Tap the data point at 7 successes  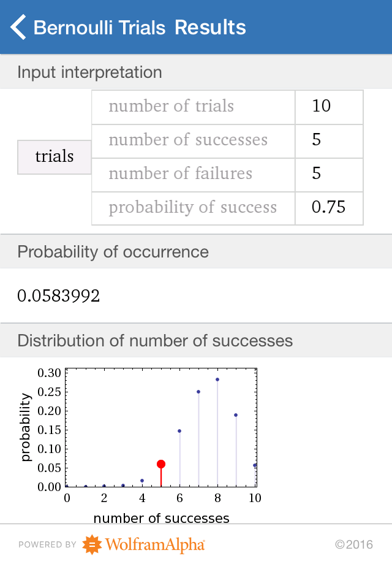pyautogui.click(x=198, y=392)
